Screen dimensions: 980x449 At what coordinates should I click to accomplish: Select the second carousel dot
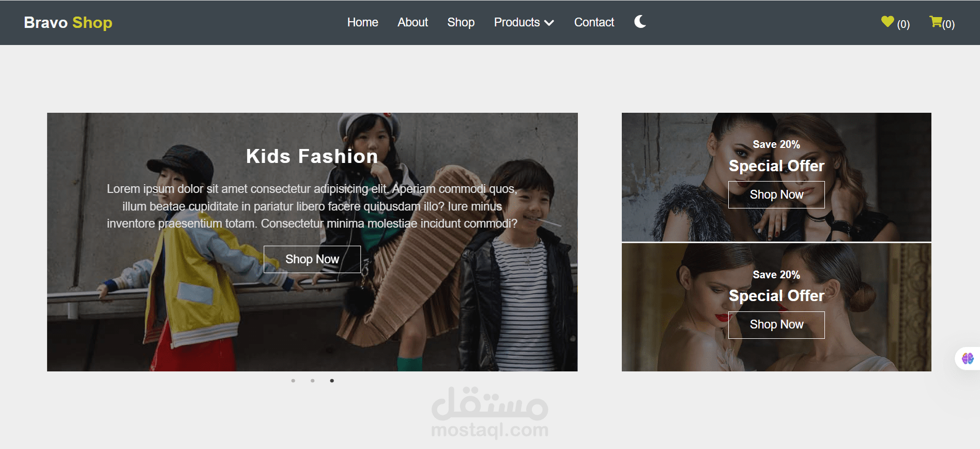313,381
